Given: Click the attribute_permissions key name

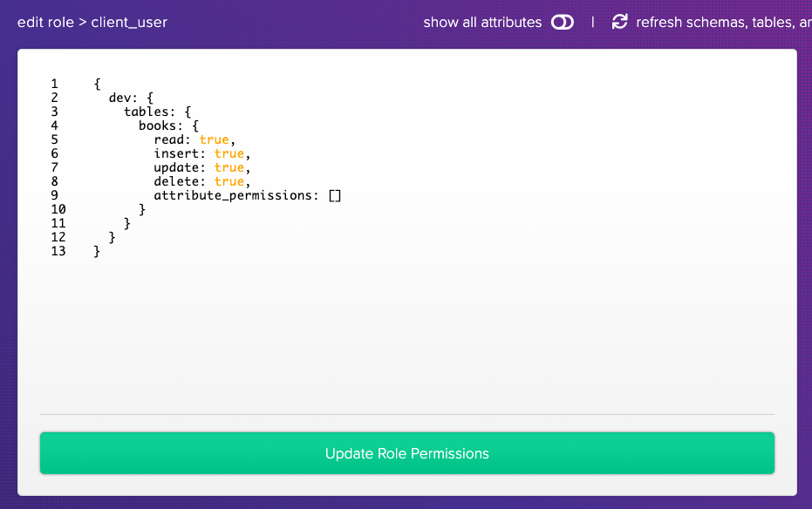Looking at the screenshot, I should coord(234,195).
